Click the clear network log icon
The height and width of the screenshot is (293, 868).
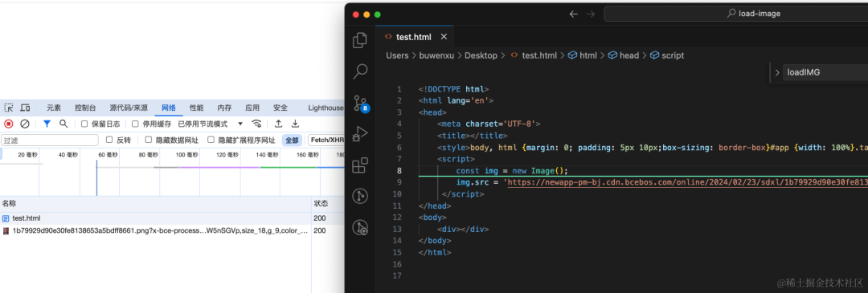[x=25, y=124]
